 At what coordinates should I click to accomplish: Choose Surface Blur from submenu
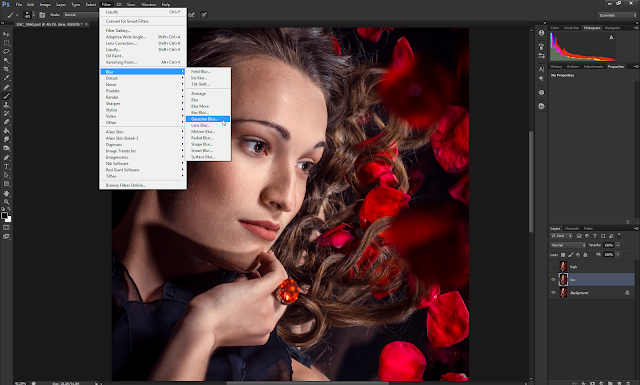pyautogui.click(x=208, y=157)
